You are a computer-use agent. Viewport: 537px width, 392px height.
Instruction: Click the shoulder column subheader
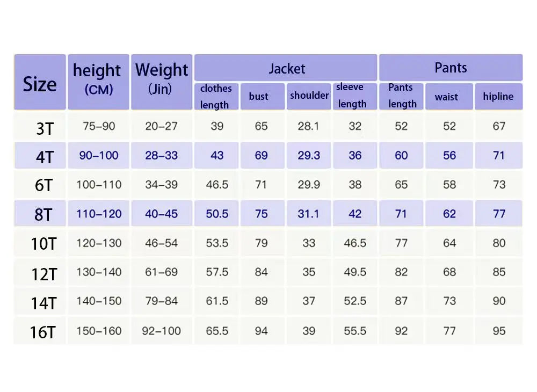(309, 96)
